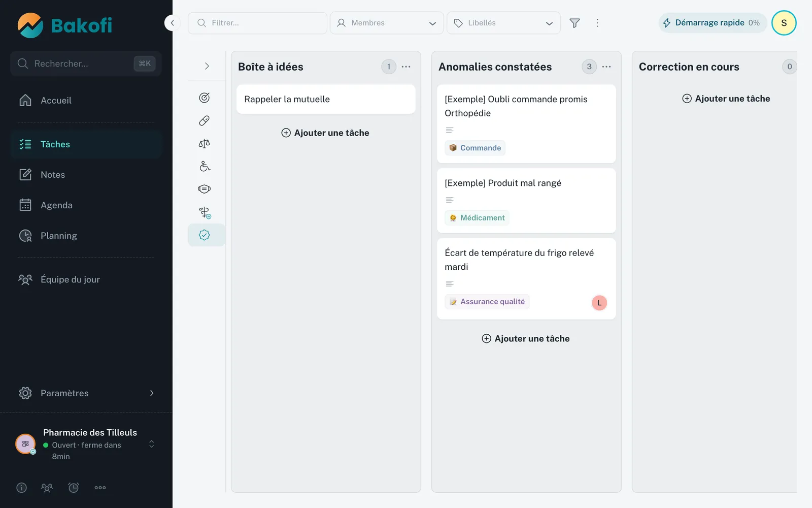Click the S user avatar

coord(784,23)
